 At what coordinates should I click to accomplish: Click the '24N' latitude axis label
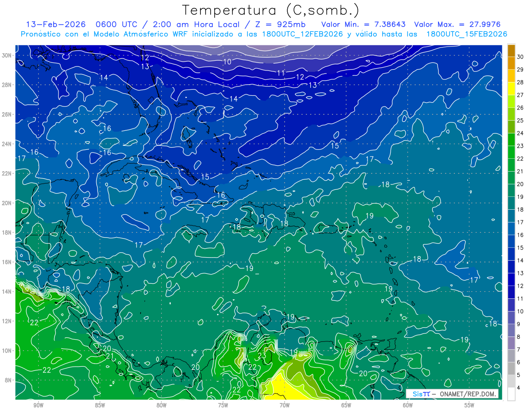[7, 144]
